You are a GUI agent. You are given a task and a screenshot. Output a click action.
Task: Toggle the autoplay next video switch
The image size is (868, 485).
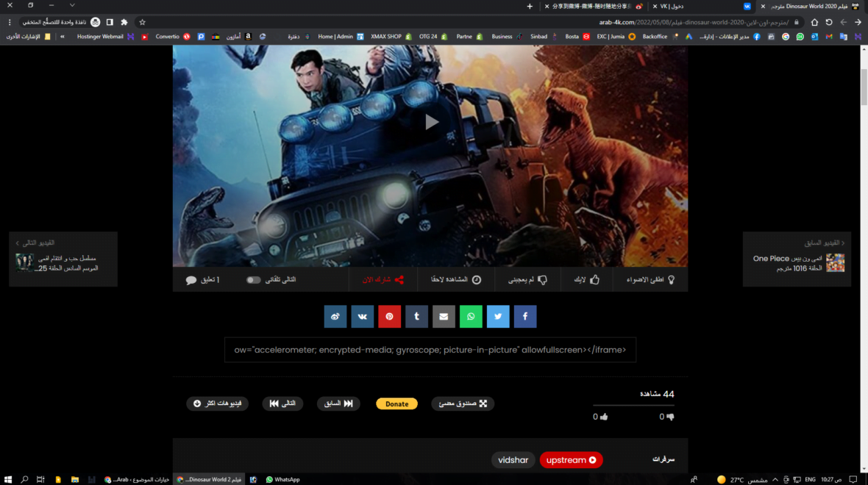pyautogui.click(x=253, y=279)
